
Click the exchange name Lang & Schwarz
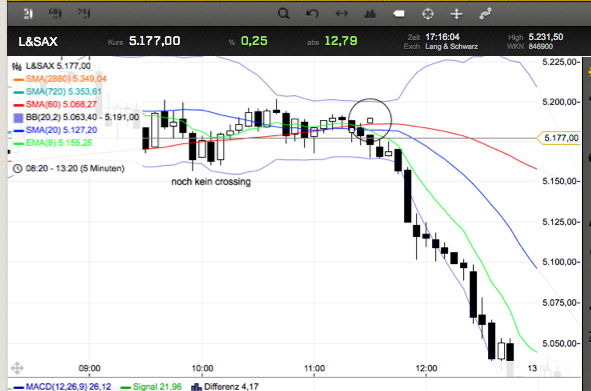(452, 46)
